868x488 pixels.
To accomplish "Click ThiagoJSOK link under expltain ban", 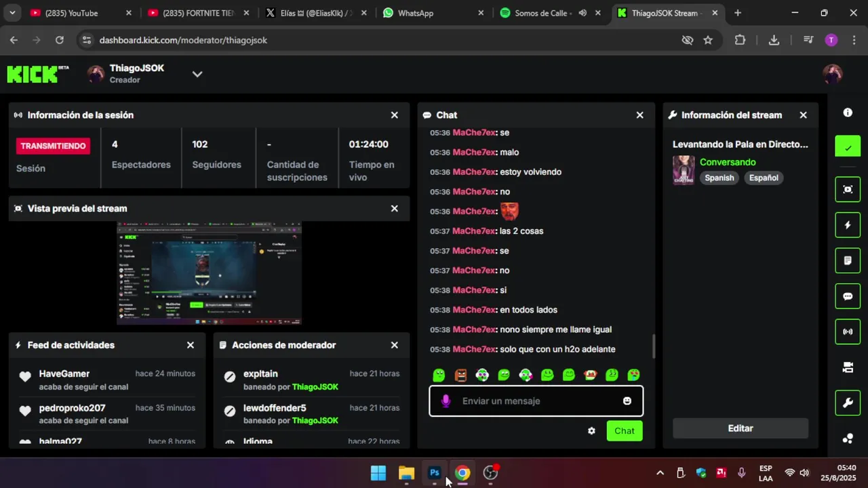I will [x=315, y=387].
